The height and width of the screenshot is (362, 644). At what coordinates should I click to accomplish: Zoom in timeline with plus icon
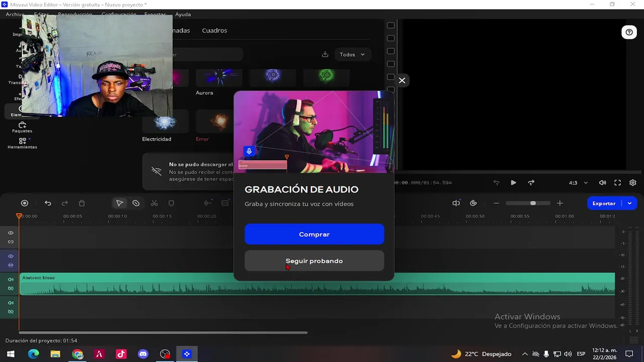[559, 203]
